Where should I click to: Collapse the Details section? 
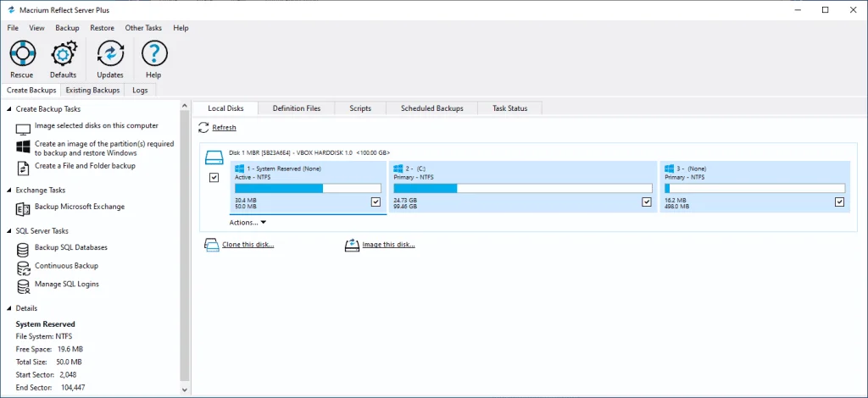[x=8, y=308]
